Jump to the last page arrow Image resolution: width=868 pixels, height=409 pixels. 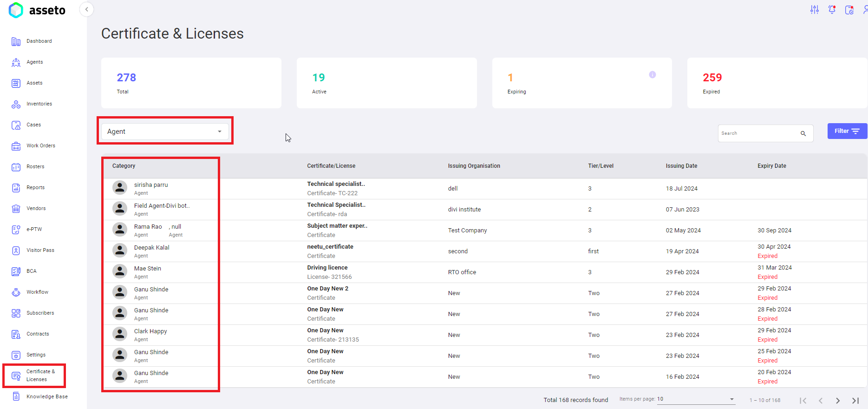click(x=855, y=401)
